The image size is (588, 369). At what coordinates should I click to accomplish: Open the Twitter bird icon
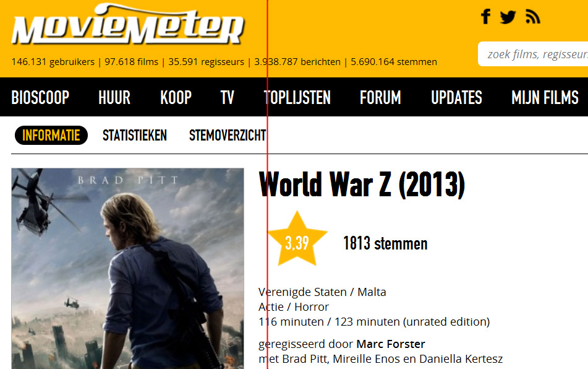coord(508,17)
